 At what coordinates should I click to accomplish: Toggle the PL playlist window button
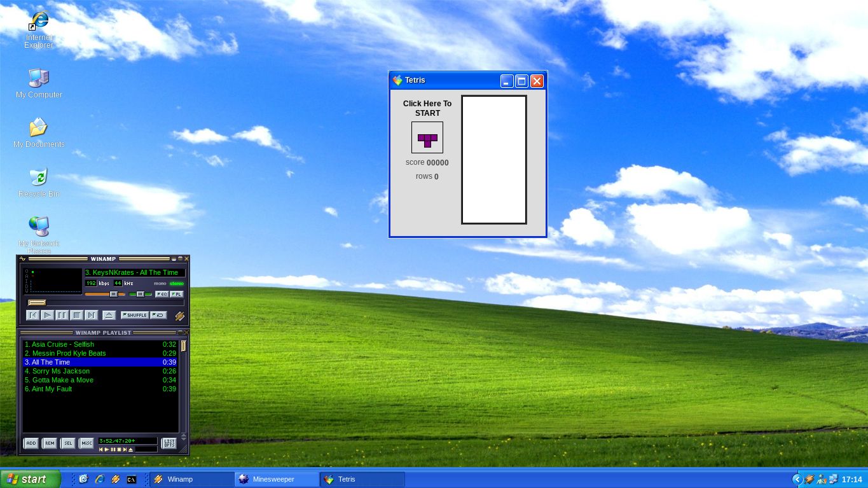click(x=177, y=294)
